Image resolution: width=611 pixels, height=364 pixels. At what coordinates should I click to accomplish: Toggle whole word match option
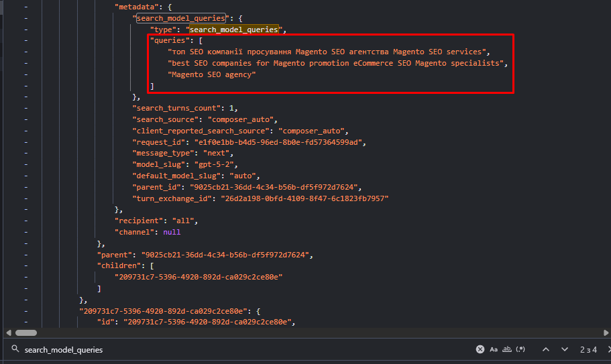click(507, 349)
